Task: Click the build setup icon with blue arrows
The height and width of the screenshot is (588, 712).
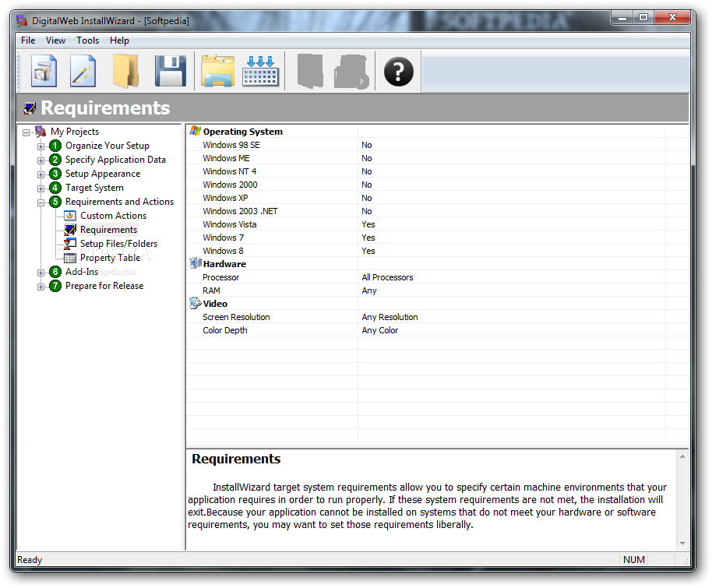Action: (x=261, y=71)
